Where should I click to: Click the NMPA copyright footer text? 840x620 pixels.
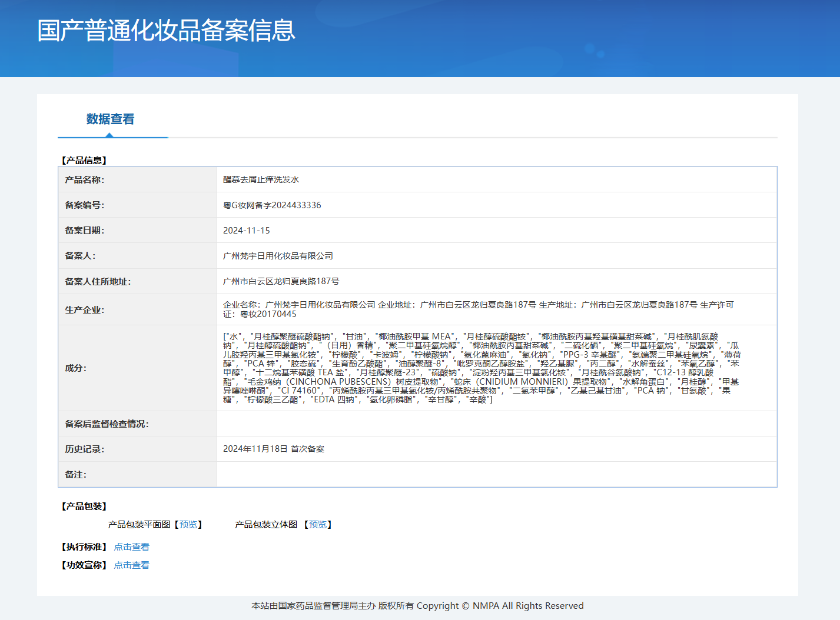[417, 606]
